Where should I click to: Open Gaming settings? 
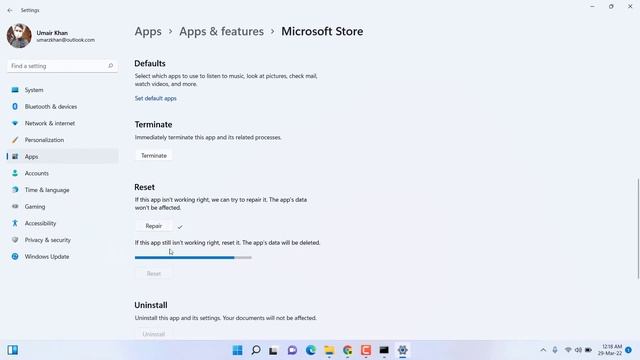[x=62, y=207]
